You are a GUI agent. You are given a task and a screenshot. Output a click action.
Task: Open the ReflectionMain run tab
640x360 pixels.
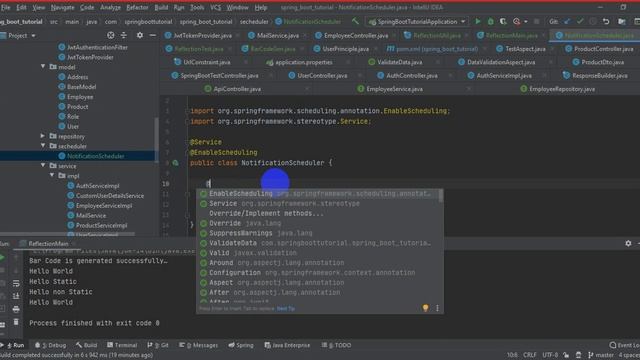(48, 244)
